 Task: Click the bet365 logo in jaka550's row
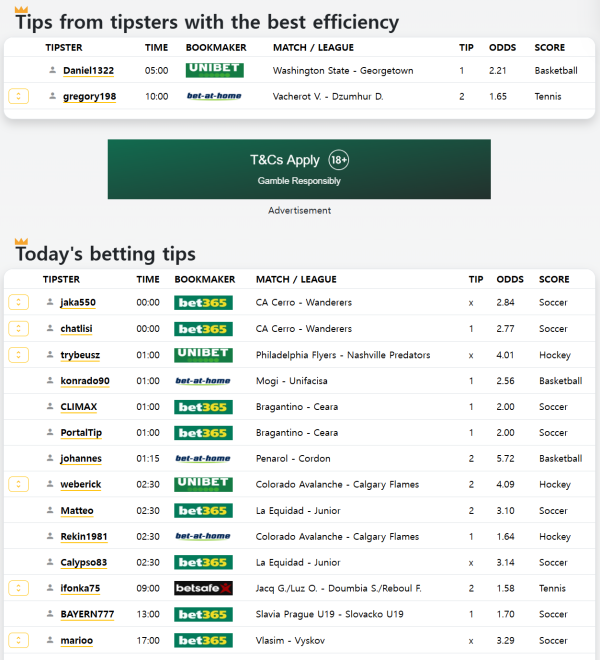coord(203,302)
